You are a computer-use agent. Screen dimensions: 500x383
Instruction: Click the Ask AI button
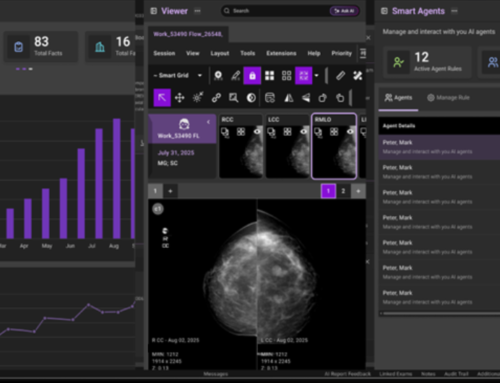coord(344,11)
